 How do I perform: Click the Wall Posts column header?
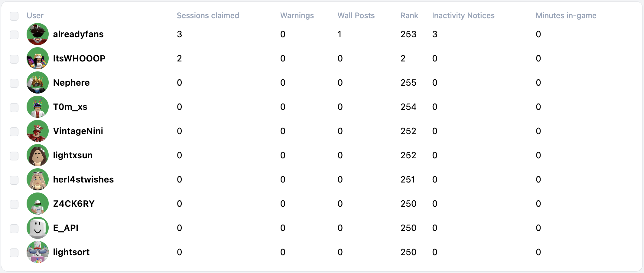[x=356, y=15]
